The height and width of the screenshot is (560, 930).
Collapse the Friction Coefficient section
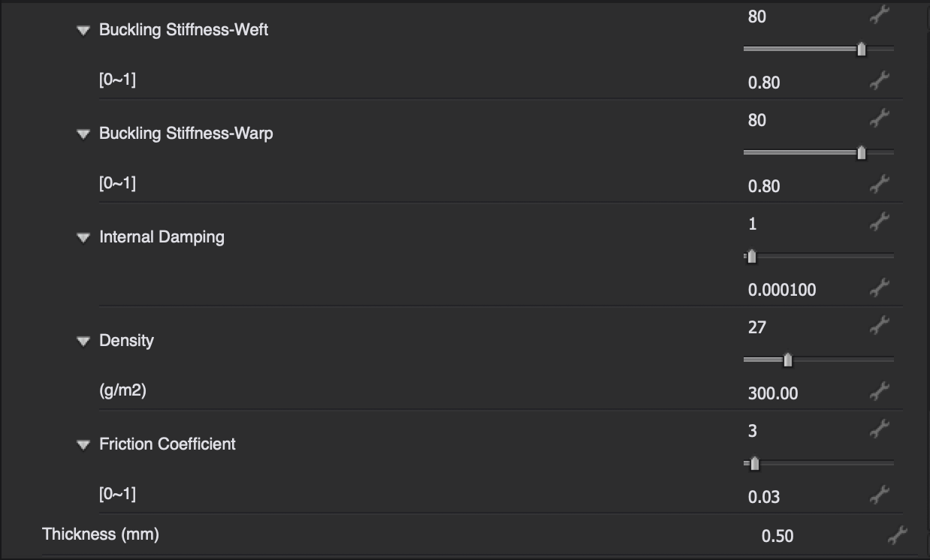point(83,445)
